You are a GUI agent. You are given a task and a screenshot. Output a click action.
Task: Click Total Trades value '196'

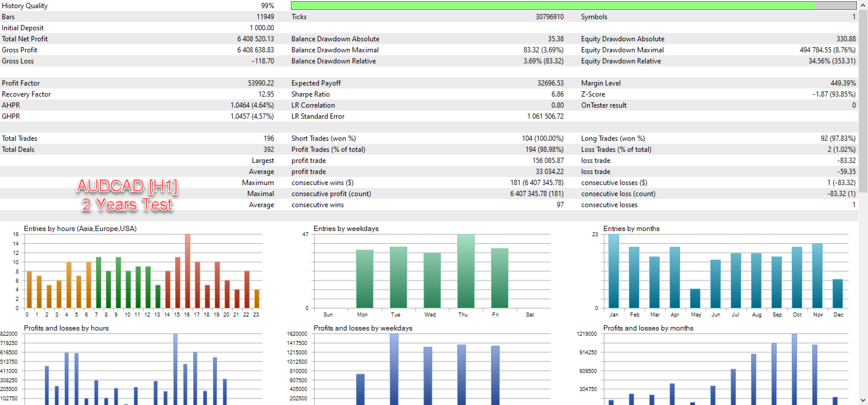268,138
